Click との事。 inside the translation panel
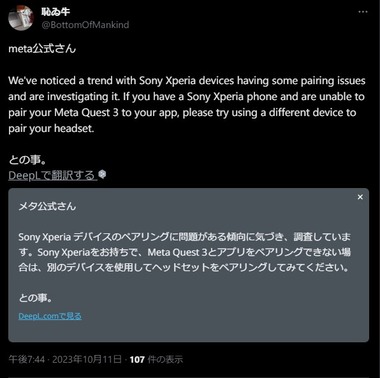This screenshot has width=380, height=378. [x=35, y=298]
